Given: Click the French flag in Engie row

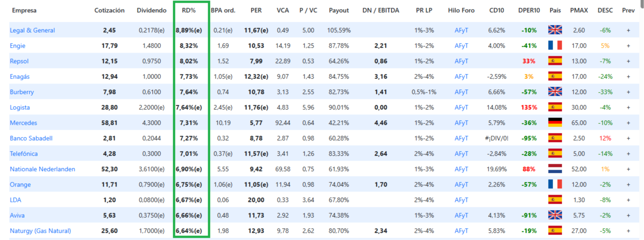Looking at the screenshot, I should click(555, 46).
